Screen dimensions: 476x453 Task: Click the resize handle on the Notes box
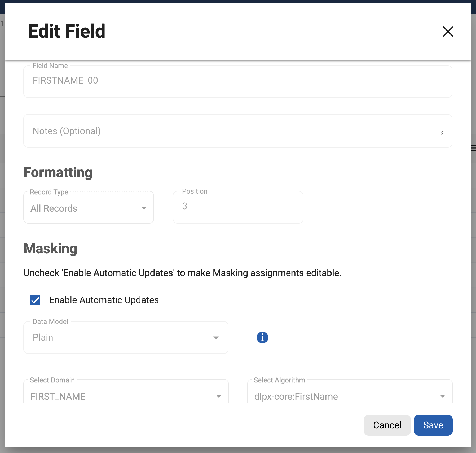click(x=441, y=133)
